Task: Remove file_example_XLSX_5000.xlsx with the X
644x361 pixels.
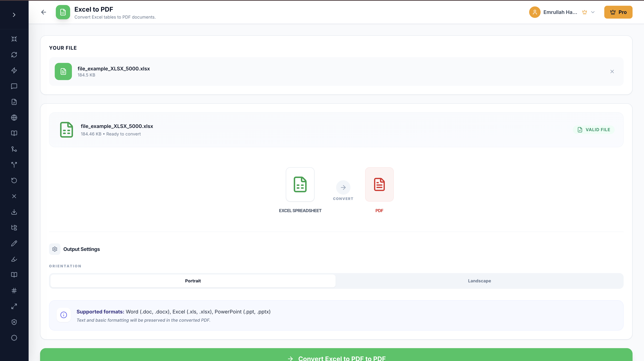Action: click(612, 71)
